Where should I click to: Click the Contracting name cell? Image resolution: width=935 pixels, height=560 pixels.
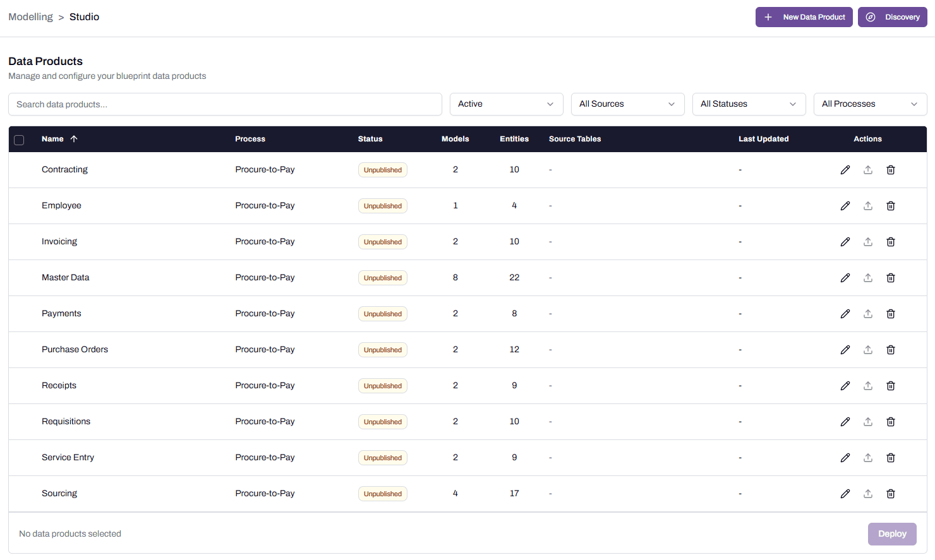(64, 170)
